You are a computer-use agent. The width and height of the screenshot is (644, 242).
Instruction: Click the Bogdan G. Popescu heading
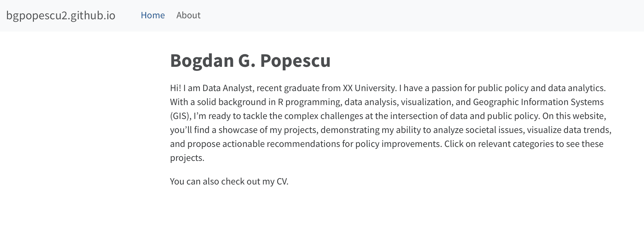(250, 60)
